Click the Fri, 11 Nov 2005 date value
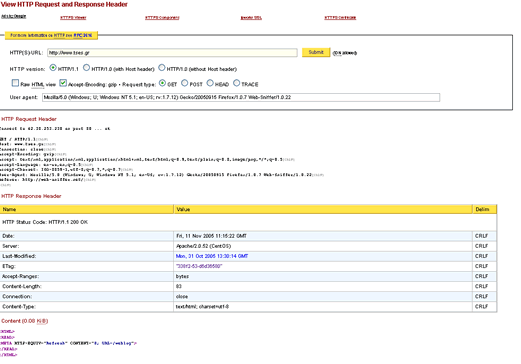 pos(211,236)
